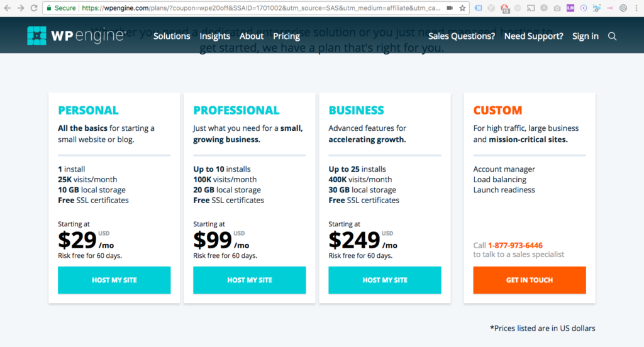Click the gray knot-shaped extension icon
Screen dimensions: 644x347
pos(623,8)
